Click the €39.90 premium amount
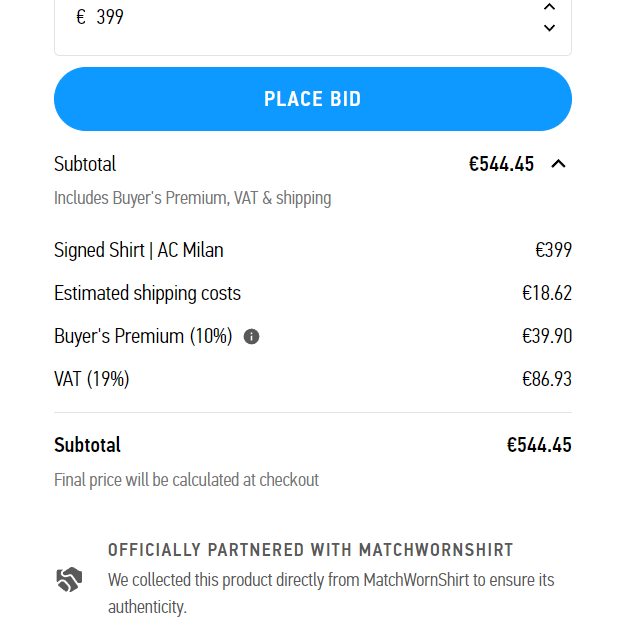 (546, 336)
